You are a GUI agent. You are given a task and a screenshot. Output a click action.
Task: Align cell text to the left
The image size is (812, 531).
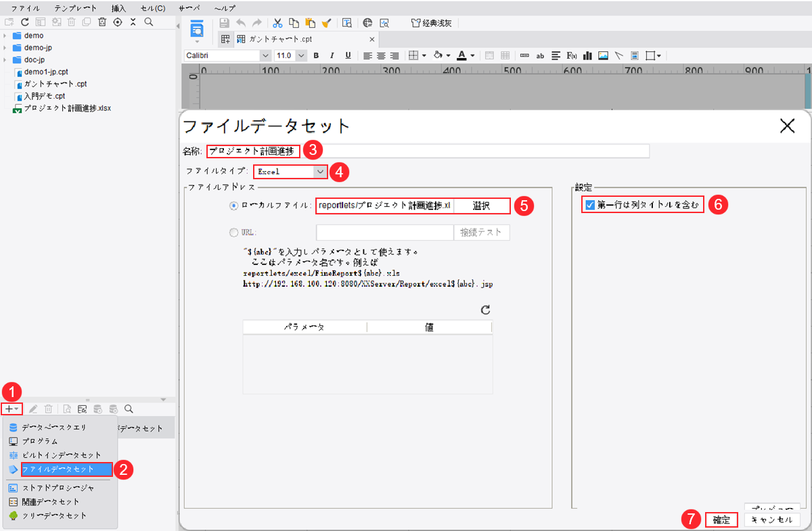pos(368,55)
